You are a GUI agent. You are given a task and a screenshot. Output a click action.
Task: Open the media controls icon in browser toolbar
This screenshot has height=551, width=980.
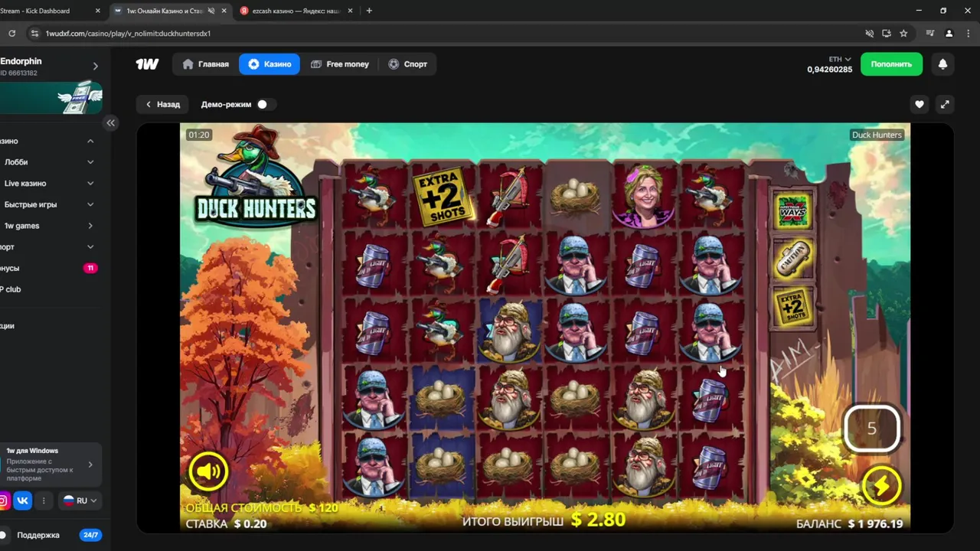click(x=929, y=33)
